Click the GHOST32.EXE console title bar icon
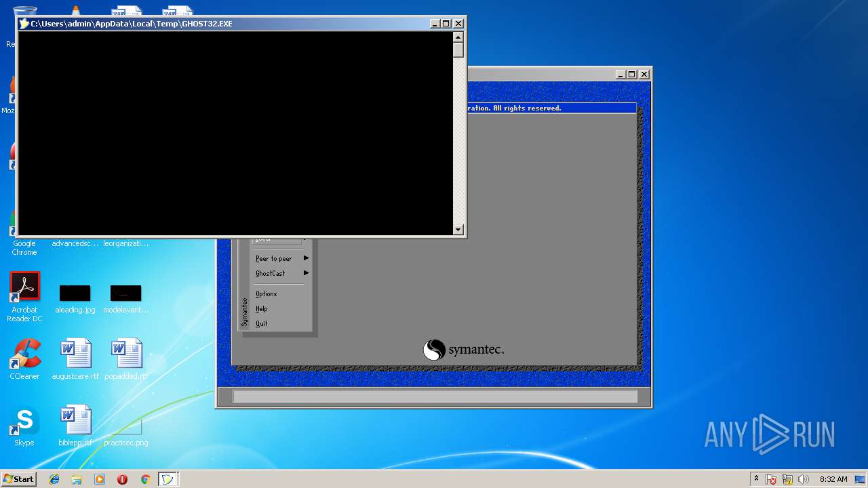Image resolution: width=868 pixels, height=488 pixels. pos(24,24)
